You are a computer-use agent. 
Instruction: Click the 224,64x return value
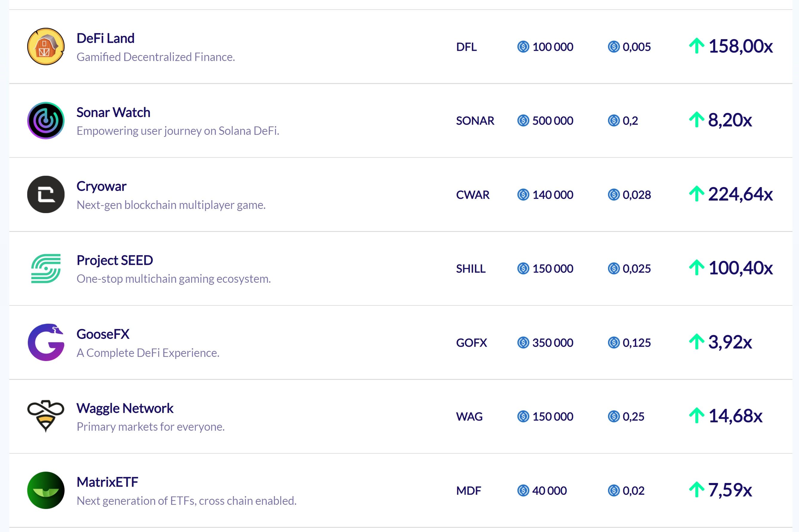point(740,194)
